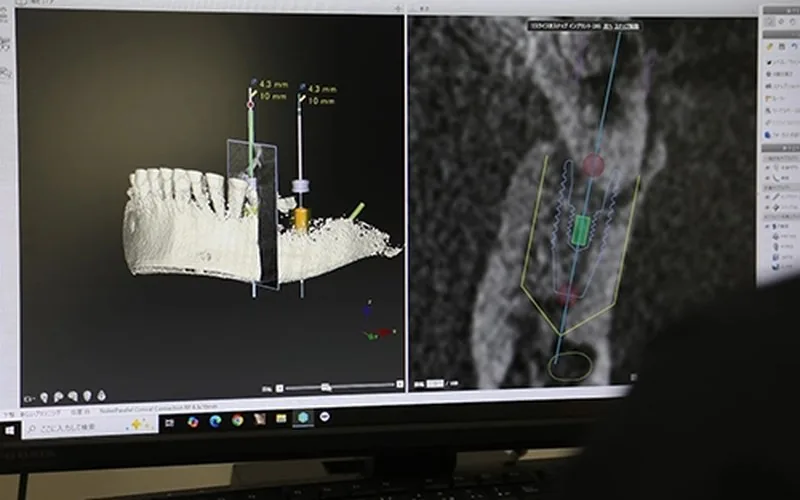
Task: Toggle visibility of first object list row
Action: tap(767, 167)
